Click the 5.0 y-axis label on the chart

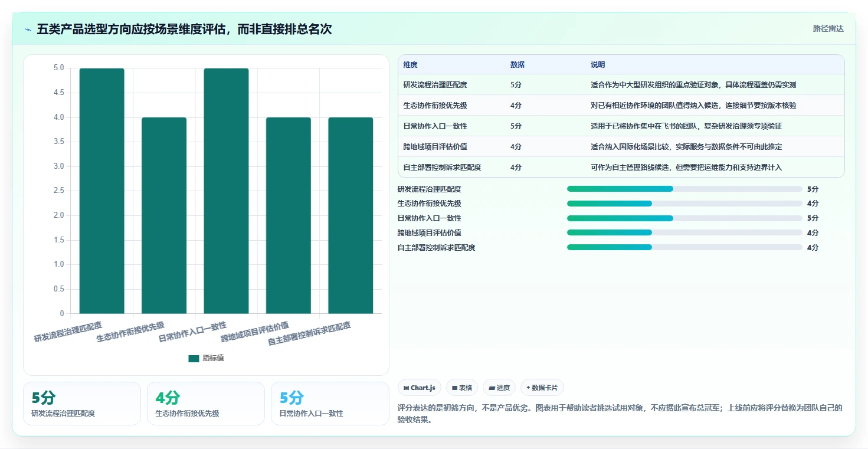[58, 68]
